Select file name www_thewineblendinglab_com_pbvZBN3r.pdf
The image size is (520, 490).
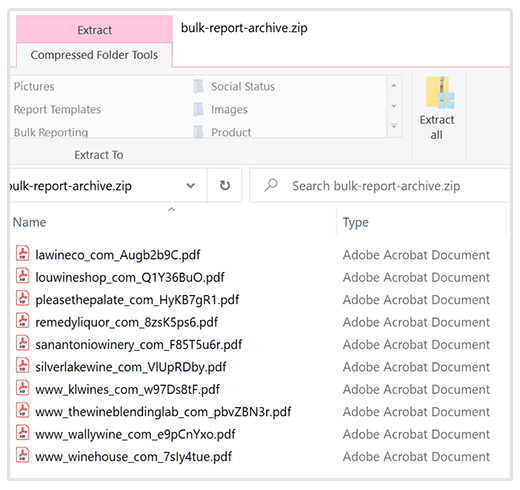click(x=163, y=412)
